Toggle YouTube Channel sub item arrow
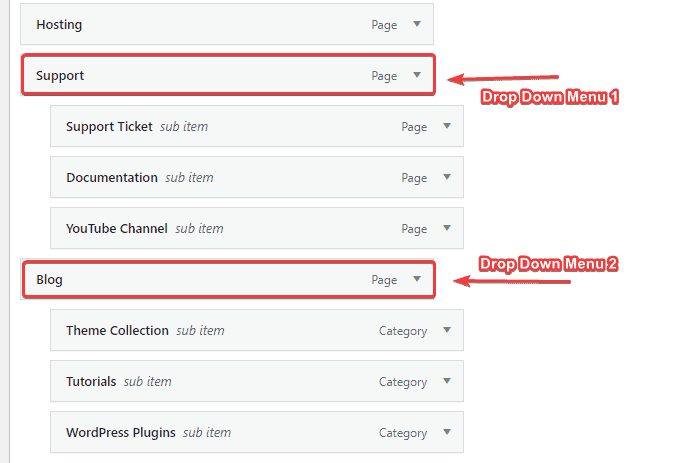 coord(447,229)
